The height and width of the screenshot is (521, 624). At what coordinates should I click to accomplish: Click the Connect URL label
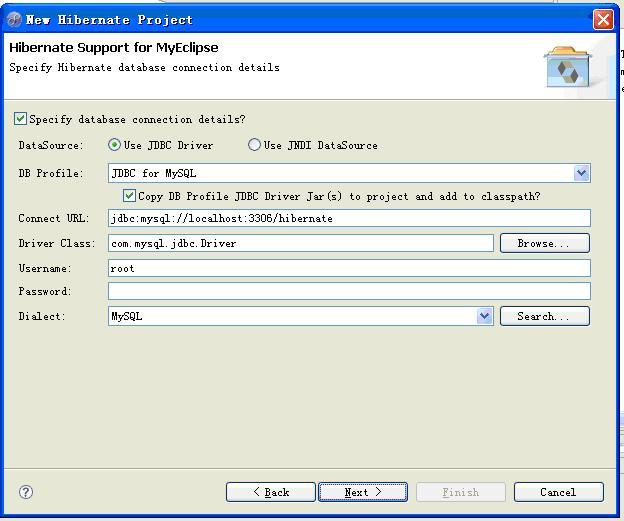pos(54,219)
